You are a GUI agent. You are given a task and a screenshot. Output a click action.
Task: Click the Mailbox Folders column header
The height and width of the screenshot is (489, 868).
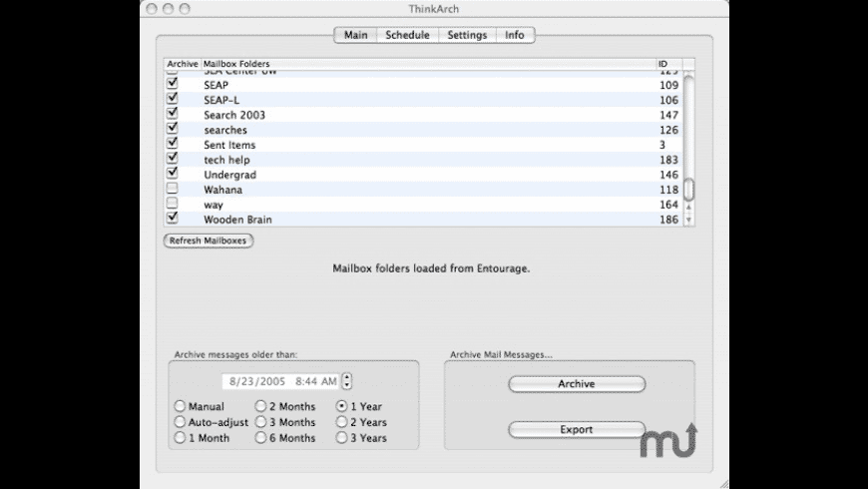[x=235, y=64]
